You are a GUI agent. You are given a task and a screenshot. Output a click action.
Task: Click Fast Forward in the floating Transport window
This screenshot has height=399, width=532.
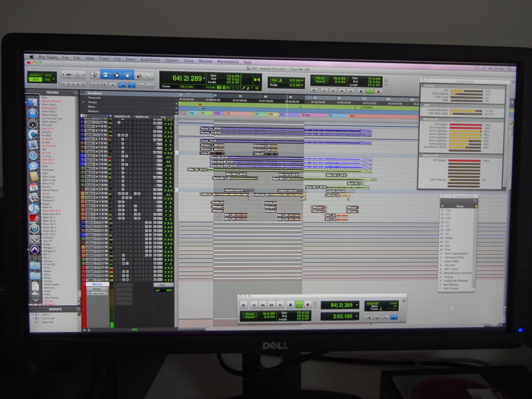(272, 305)
